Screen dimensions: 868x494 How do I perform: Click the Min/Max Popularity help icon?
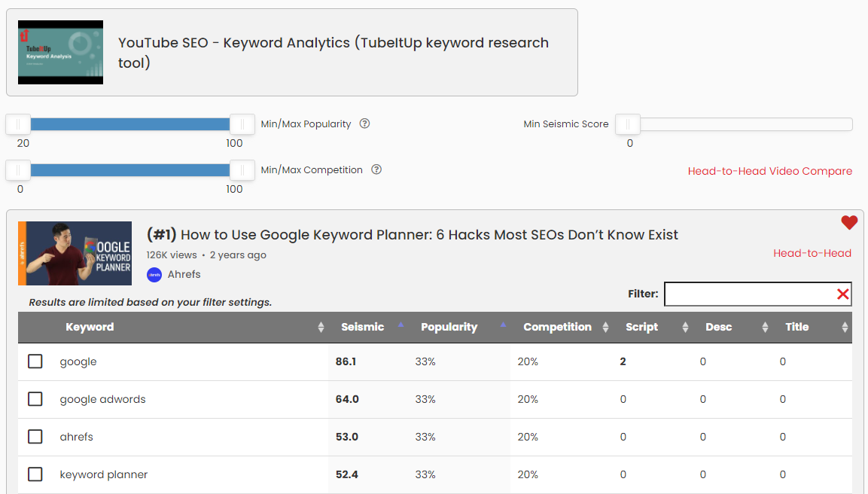(x=364, y=123)
